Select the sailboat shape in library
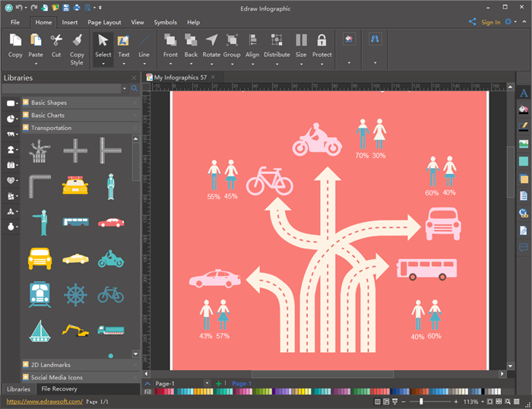 tap(40, 331)
